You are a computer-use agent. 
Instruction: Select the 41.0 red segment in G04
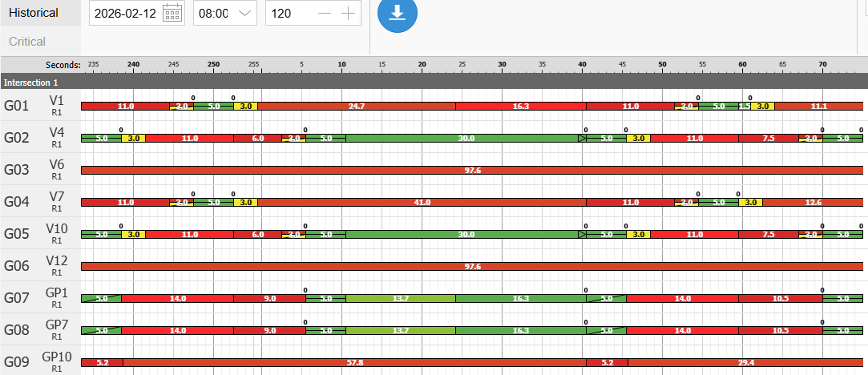422,203
